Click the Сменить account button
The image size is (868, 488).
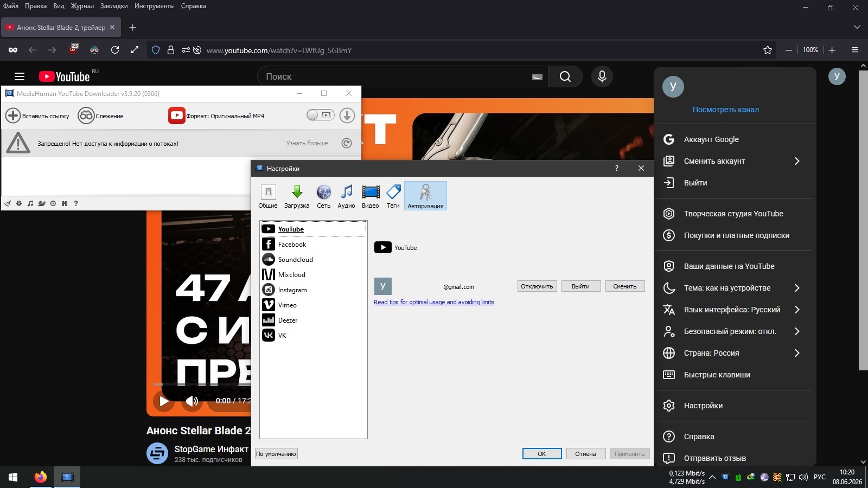click(x=625, y=286)
